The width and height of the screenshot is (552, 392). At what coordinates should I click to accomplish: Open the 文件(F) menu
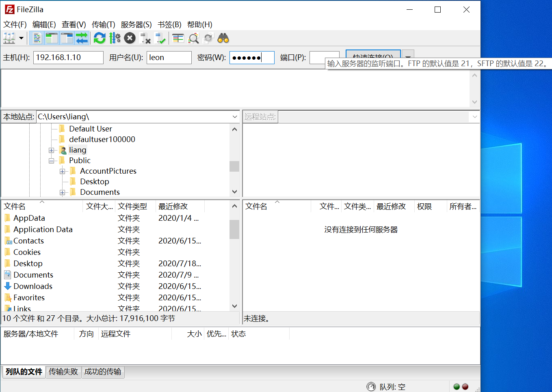[15, 24]
